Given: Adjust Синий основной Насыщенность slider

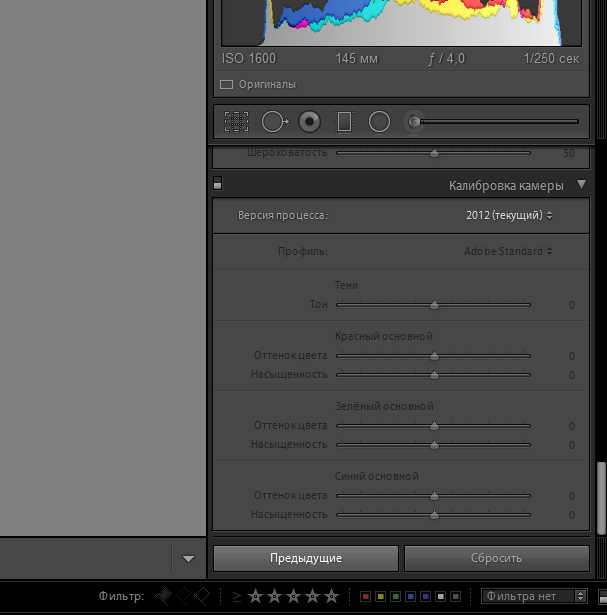Looking at the screenshot, I should coord(434,515).
